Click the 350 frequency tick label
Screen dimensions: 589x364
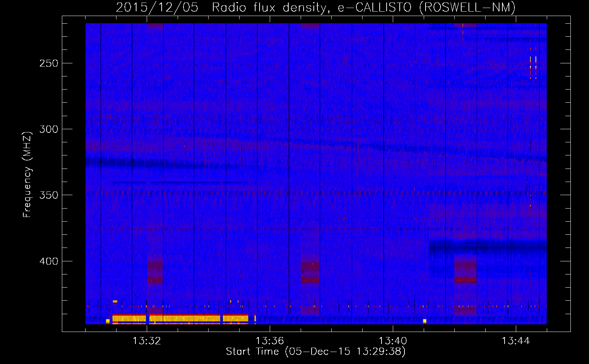(49, 195)
